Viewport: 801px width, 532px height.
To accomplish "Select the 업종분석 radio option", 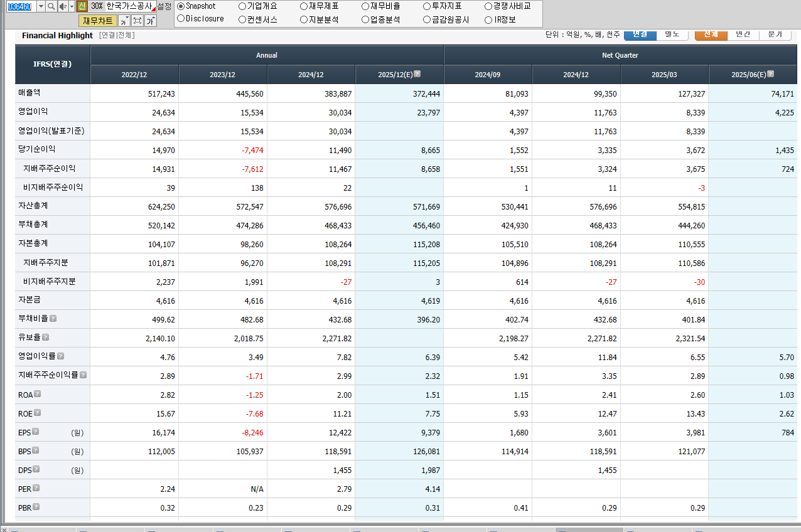I will (365, 19).
